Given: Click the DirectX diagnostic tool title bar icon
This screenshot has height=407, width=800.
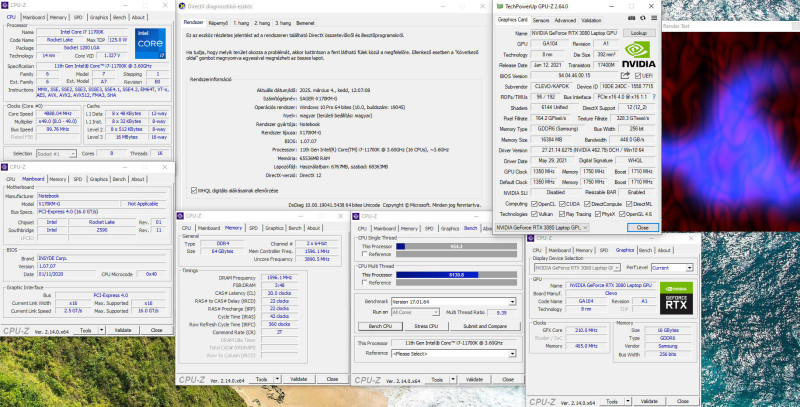Looking at the screenshot, I should pyautogui.click(x=182, y=6).
